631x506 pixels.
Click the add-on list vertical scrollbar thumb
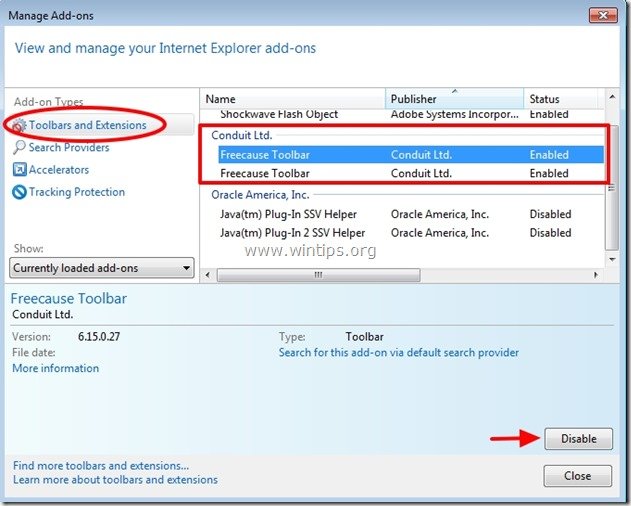(x=612, y=187)
